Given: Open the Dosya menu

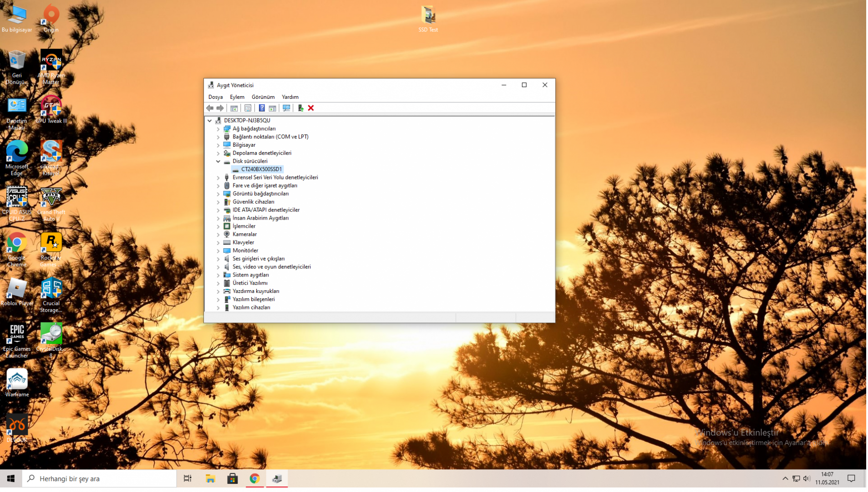Looking at the screenshot, I should point(216,97).
